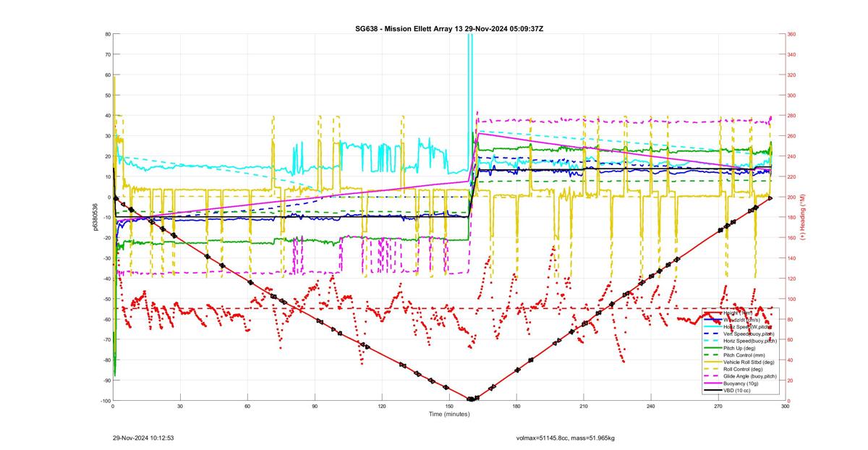Click the right heading tick label '120'
This screenshot has height=450, width=868.
point(792,279)
